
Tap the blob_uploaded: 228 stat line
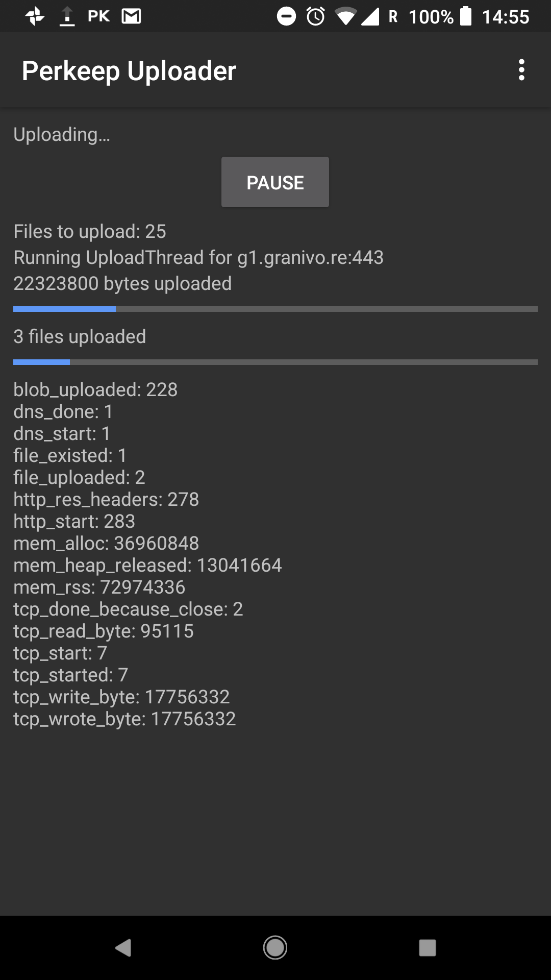point(95,389)
